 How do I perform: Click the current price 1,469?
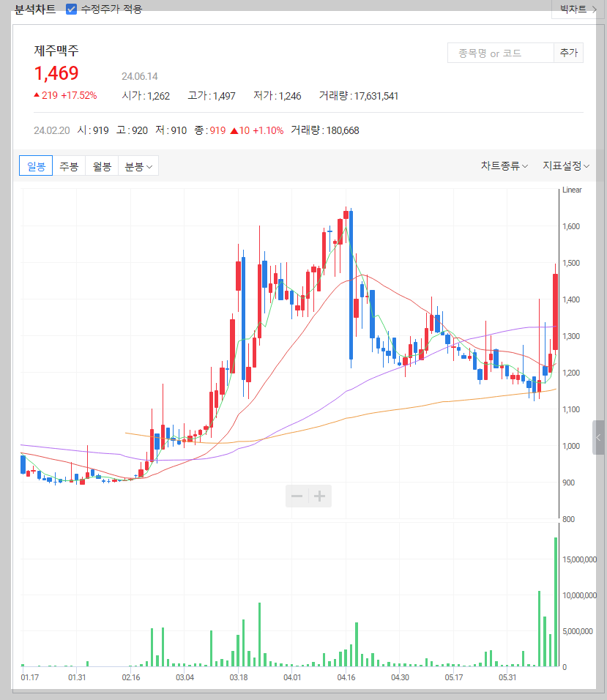coord(56,73)
